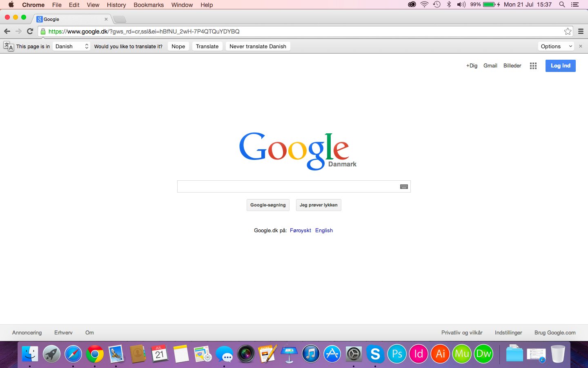Screen dimensions: 588x368
Task: Open Calendar in the dock
Action: pos(160,354)
